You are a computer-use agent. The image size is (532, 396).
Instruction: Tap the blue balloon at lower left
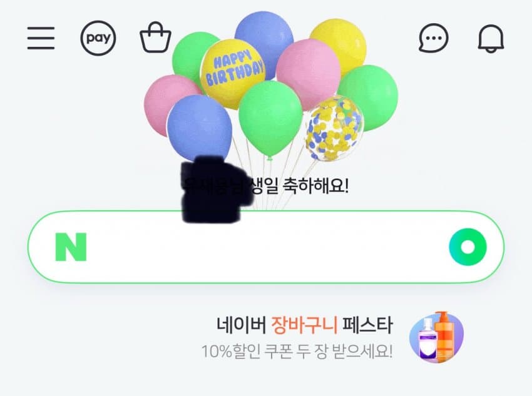pos(200,127)
